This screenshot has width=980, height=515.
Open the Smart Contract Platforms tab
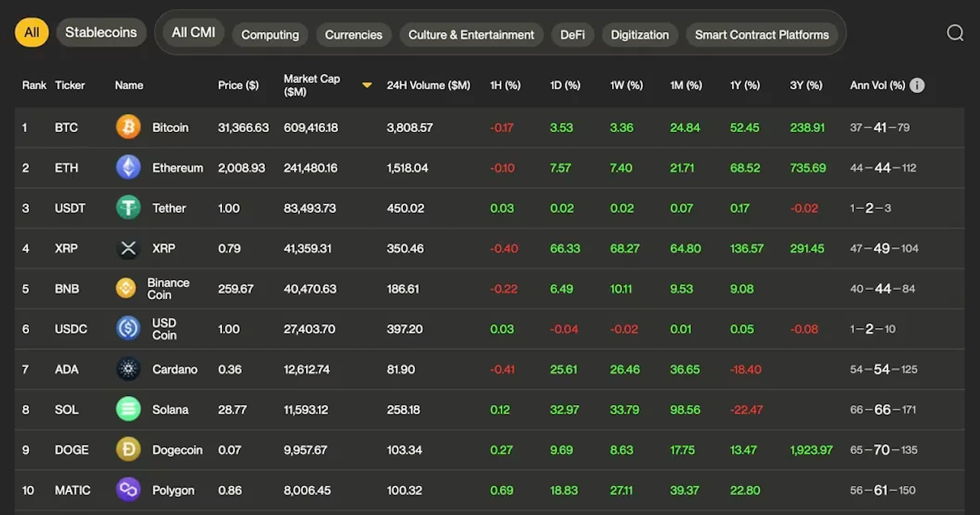(x=762, y=35)
